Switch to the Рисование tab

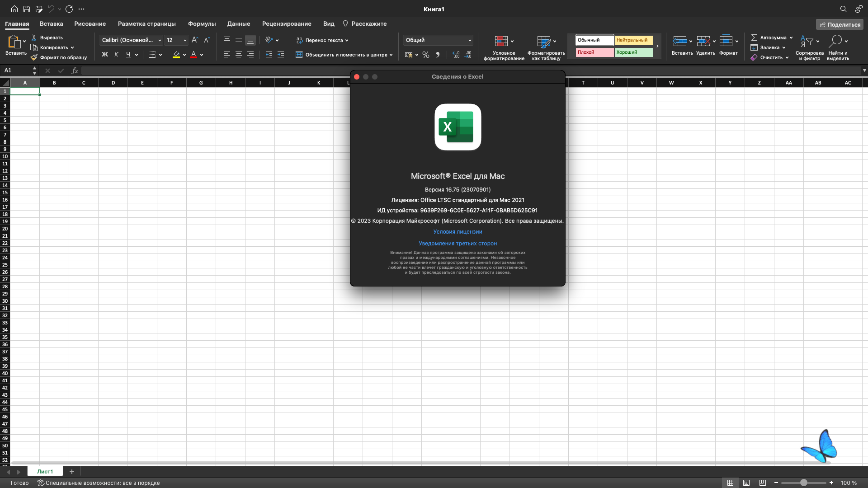pyautogui.click(x=90, y=24)
